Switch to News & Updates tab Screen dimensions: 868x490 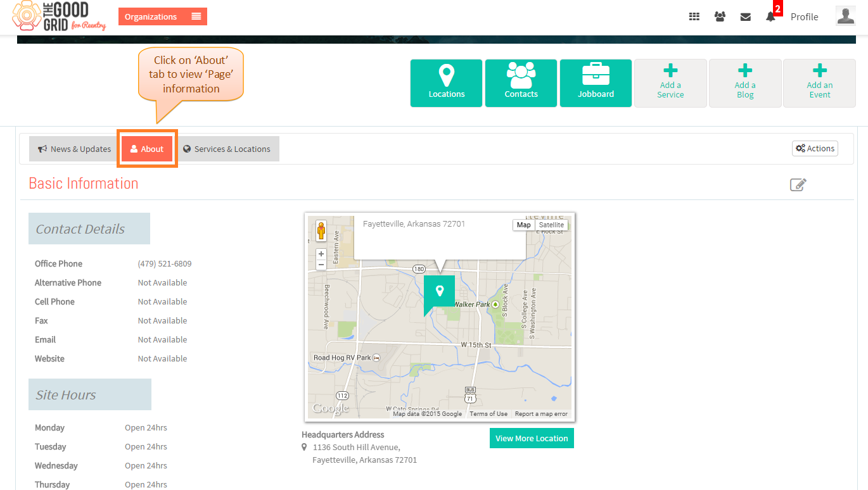(x=74, y=149)
